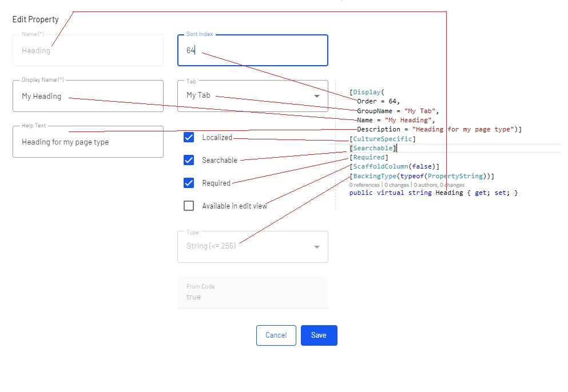This screenshot has height=392, width=568.
Task: Cancel editing the property
Action: [276, 335]
